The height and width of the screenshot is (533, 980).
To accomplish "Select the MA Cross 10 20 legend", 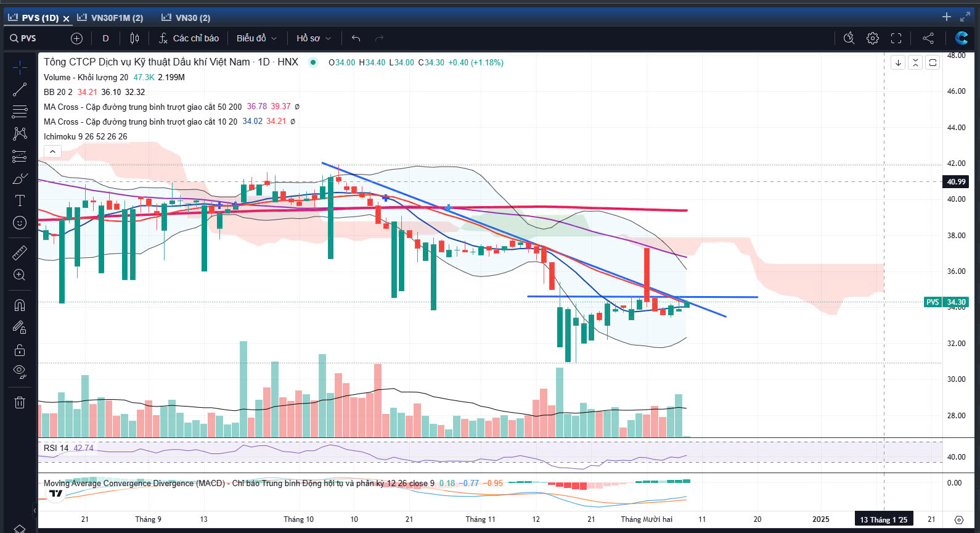I will point(141,122).
